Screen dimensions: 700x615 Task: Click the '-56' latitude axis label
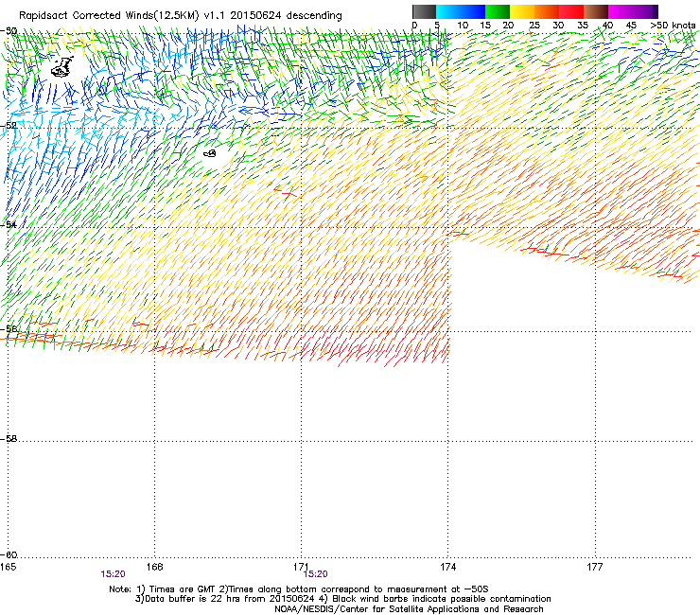[x=9, y=328]
